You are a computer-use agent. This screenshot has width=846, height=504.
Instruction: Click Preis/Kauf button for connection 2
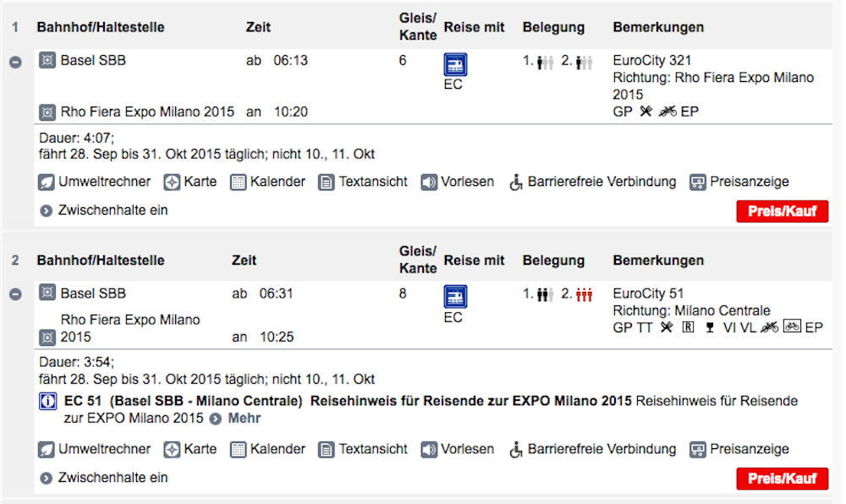(783, 479)
